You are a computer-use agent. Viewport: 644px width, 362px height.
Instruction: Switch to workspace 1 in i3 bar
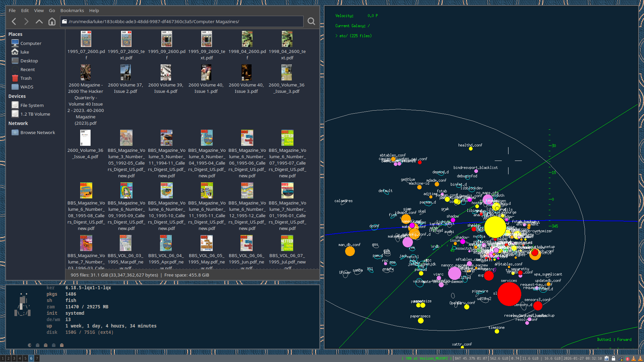pyautogui.click(x=3, y=358)
